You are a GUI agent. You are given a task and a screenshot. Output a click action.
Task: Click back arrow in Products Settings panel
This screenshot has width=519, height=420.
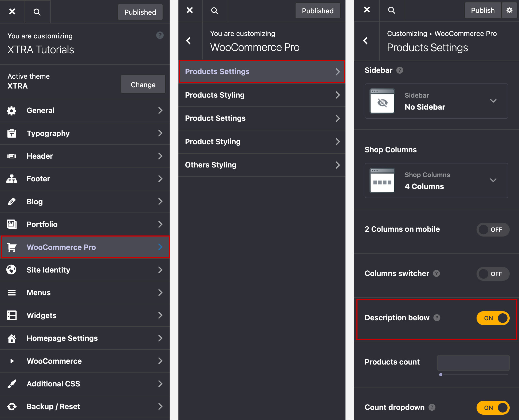point(366,41)
